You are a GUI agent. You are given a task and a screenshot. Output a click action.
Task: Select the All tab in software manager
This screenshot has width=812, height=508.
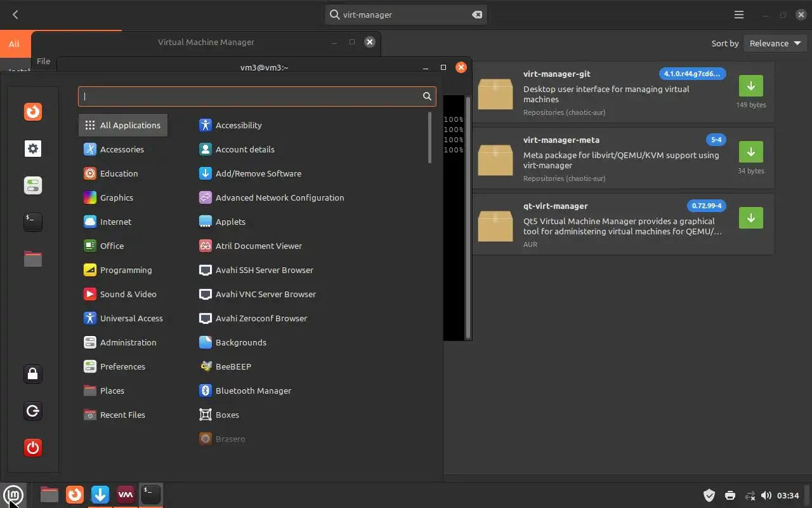pyautogui.click(x=14, y=44)
